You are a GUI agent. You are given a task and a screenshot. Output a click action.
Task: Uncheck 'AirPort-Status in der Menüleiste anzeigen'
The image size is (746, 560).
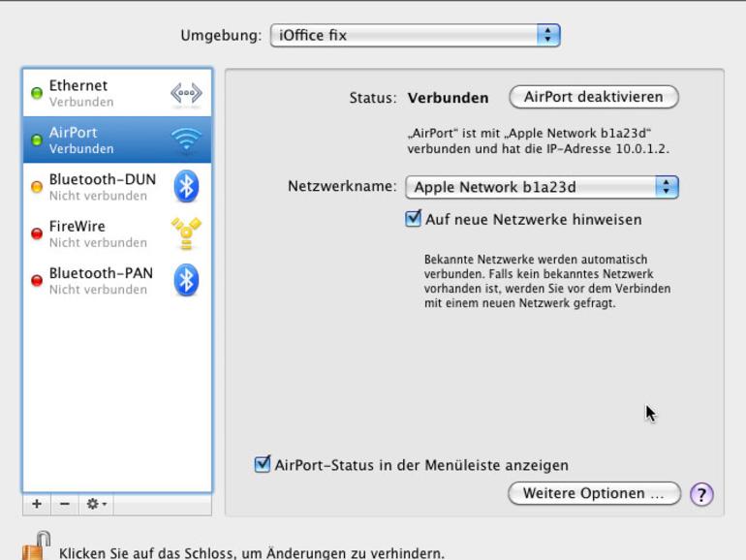tap(263, 464)
